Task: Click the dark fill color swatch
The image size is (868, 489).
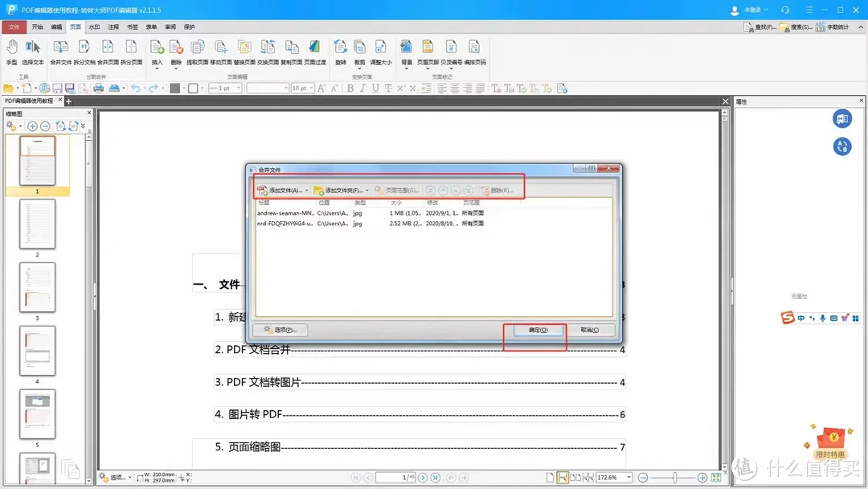Action: [x=175, y=88]
